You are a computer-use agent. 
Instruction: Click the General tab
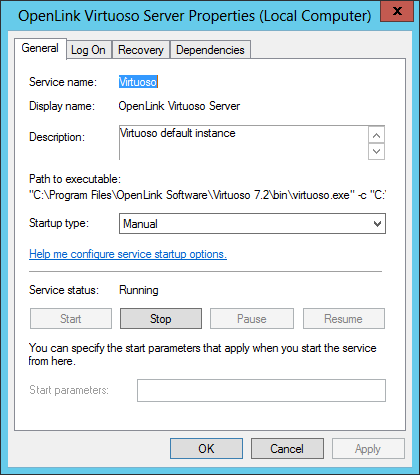pyautogui.click(x=40, y=48)
